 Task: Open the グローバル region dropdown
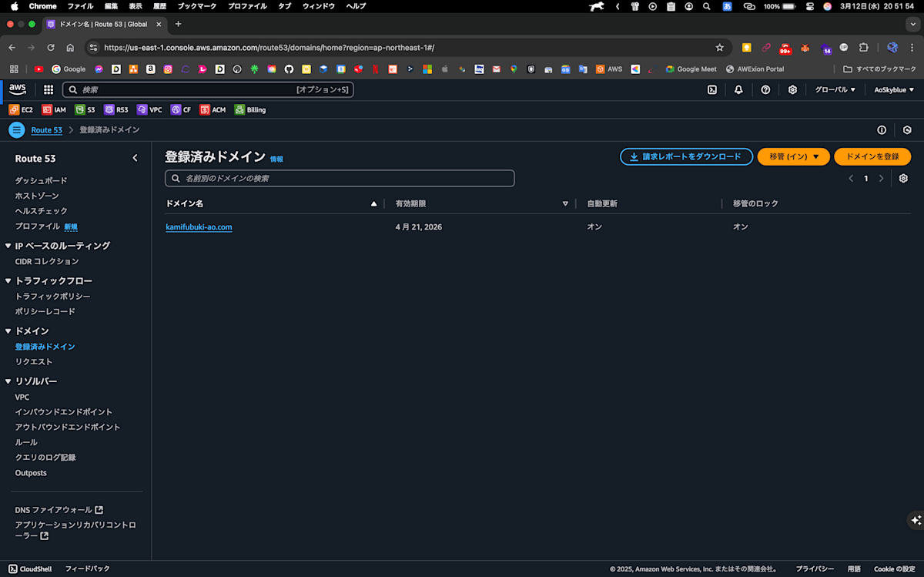(x=835, y=89)
